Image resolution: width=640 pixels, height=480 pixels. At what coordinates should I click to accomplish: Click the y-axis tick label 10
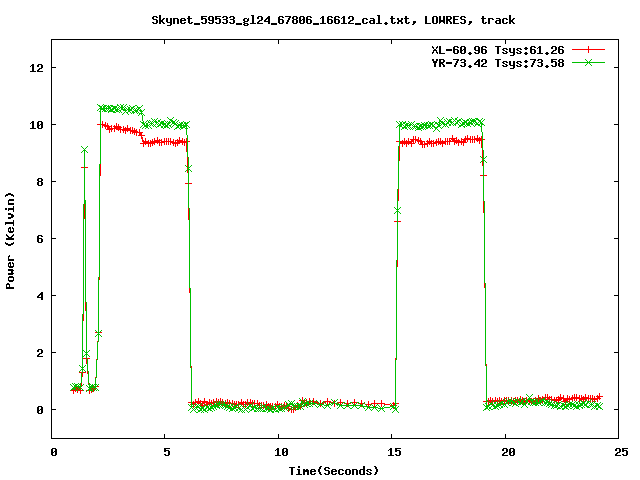pos(36,125)
